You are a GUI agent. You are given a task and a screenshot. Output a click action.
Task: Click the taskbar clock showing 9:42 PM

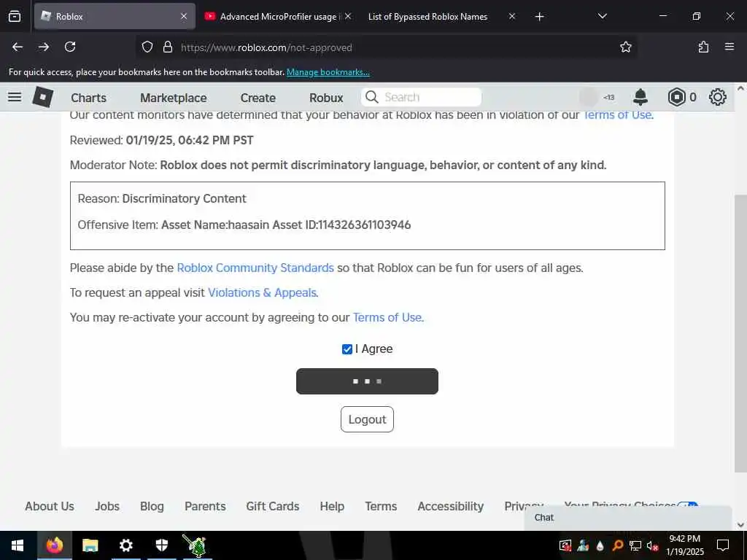[684, 545]
